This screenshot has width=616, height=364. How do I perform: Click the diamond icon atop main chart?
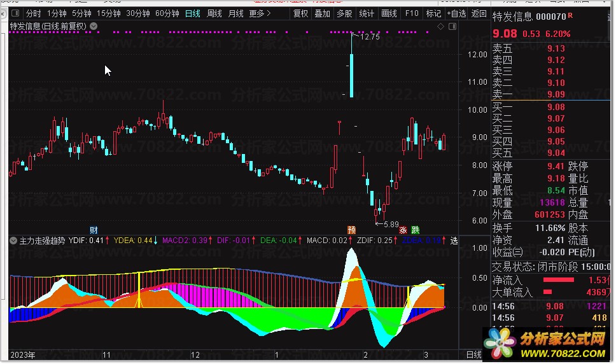tap(440, 26)
